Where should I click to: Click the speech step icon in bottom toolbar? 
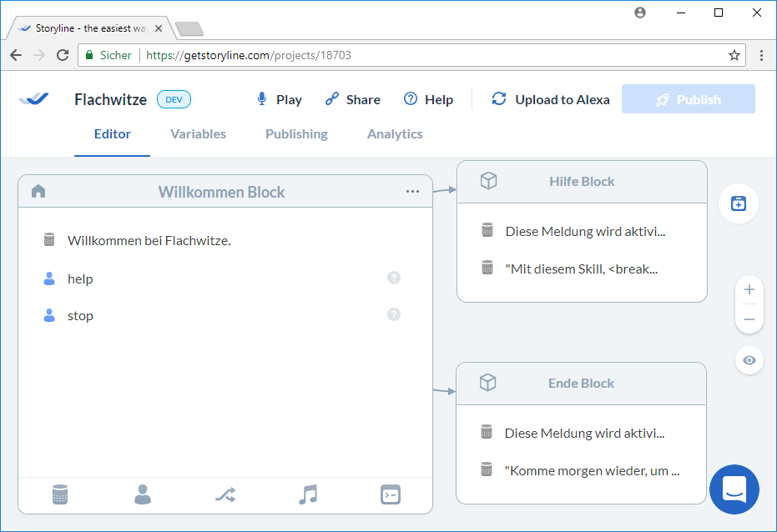tap(60, 494)
